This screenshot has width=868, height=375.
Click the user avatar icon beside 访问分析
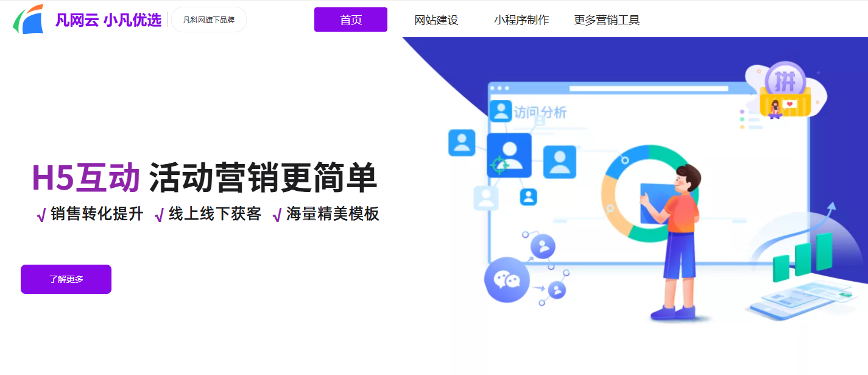click(501, 111)
